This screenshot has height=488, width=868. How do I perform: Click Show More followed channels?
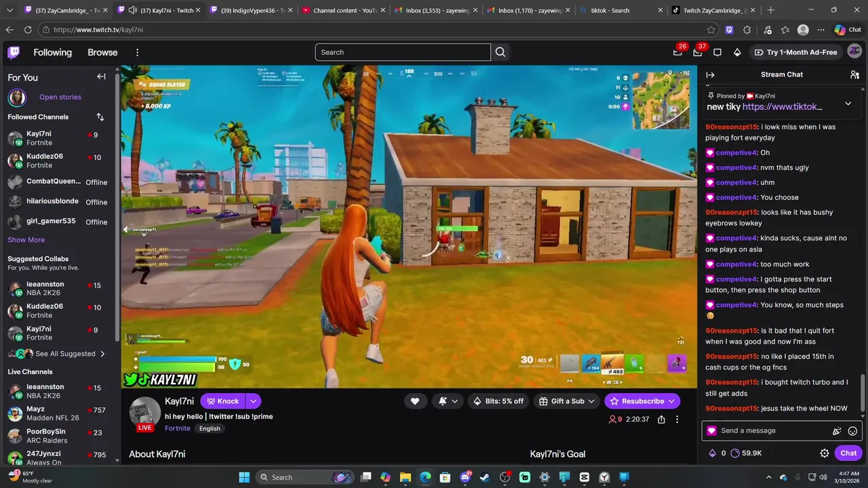[26, 240]
